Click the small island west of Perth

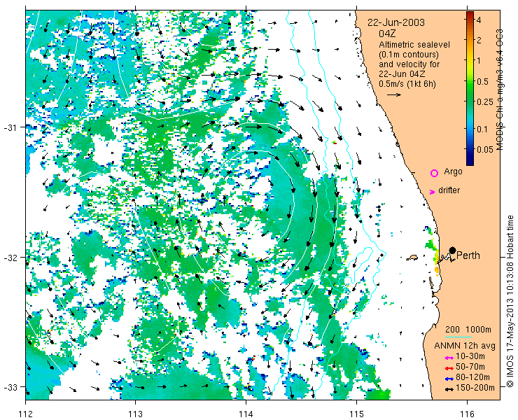(412, 257)
